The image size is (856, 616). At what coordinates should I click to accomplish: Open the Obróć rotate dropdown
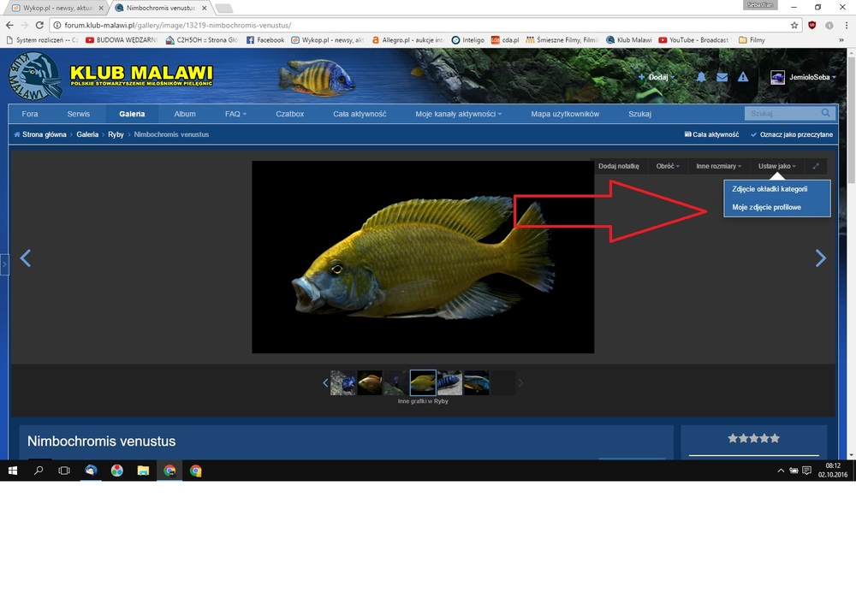click(668, 166)
